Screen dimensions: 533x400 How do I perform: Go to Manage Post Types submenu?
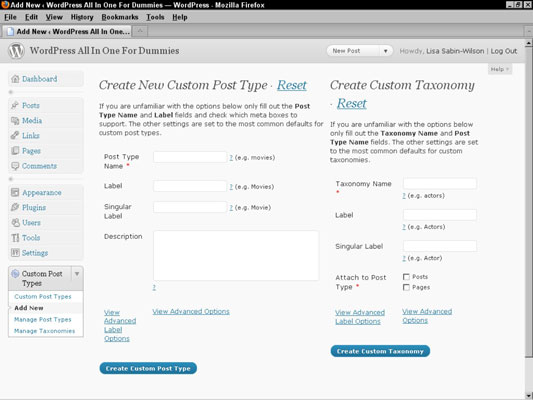point(42,319)
